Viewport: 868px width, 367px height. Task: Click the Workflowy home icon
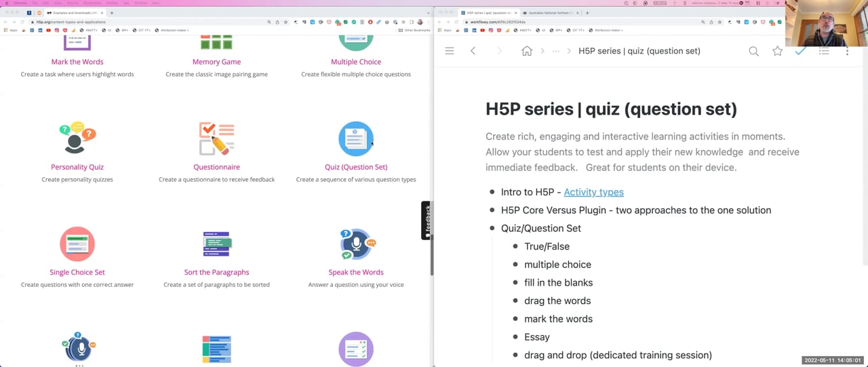[527, 51]
